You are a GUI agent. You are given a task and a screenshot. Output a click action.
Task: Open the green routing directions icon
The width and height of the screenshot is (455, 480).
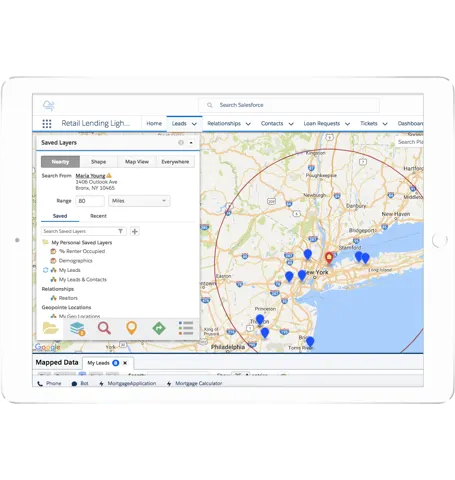point(159,328)
